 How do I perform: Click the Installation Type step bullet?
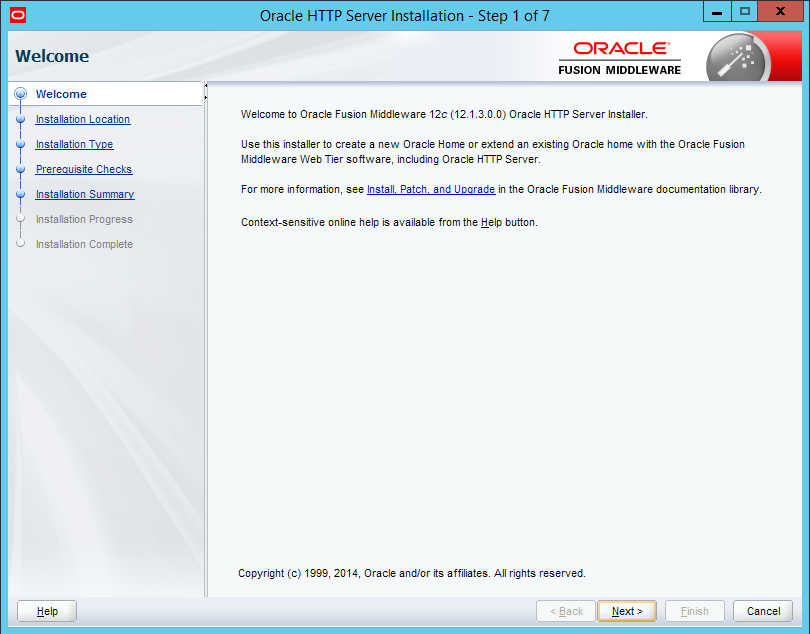(x=20, y=144)
